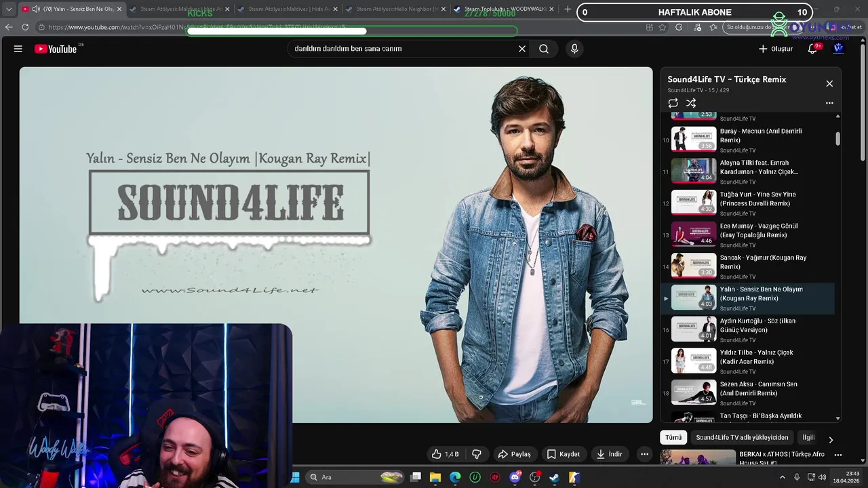Screen dimensions: 868x488
Task: Dislike the video
Action: pos(477,454)
